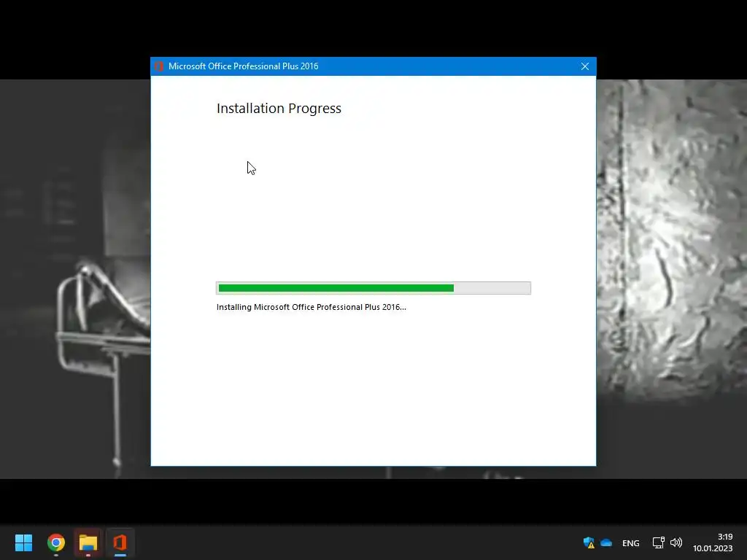747x560 pixels.
Task: Open OneDrive cloud tray icon
Action: click(606, 542)
